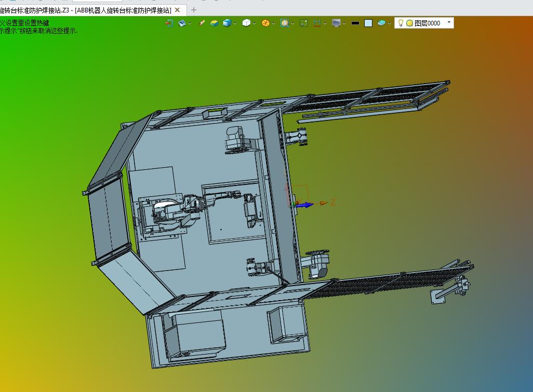Expand the blue cube display mode dropdown

pyautogui.click(x=235, y=23)
